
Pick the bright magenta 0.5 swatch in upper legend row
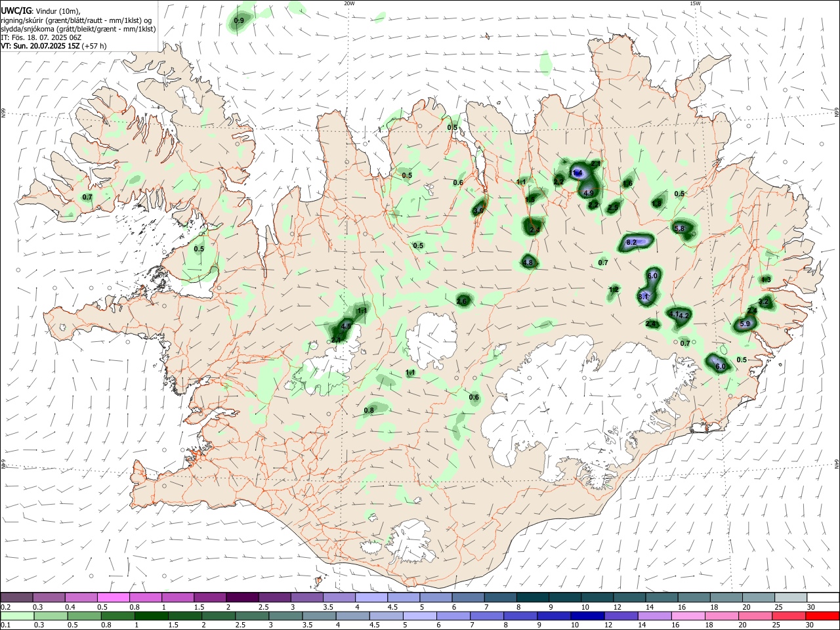pos(113,598)
